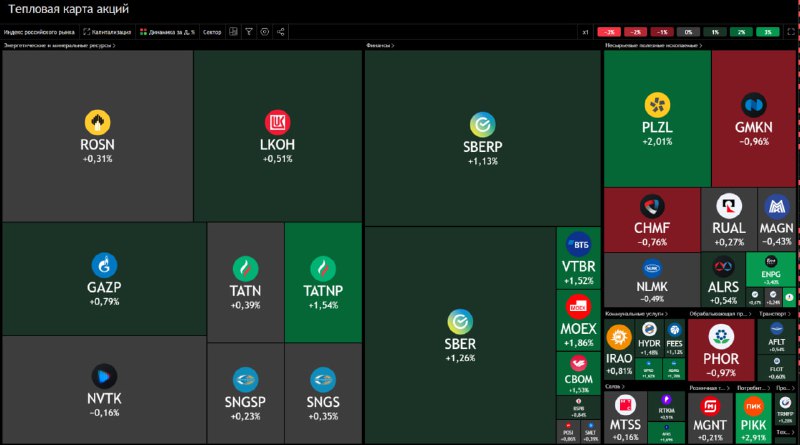Expand 'Потребит...' sector header

coord(754,388)
